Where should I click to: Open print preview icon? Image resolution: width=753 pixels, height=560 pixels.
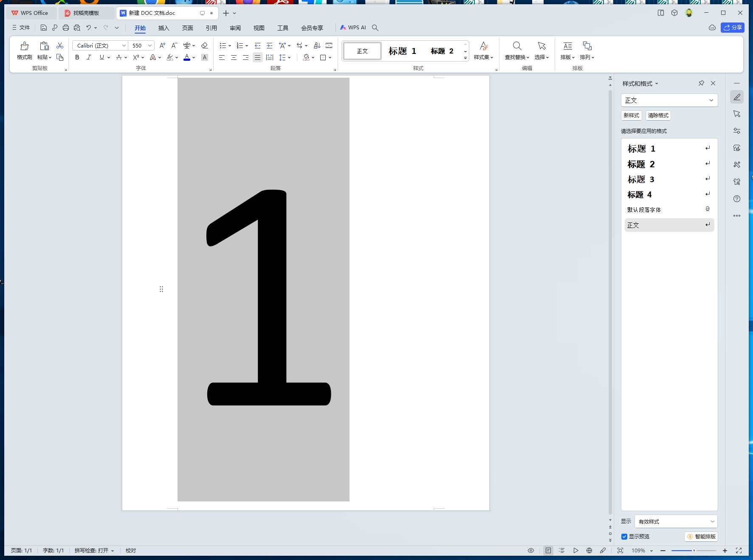pyautogui.click(x=77, y=28)
